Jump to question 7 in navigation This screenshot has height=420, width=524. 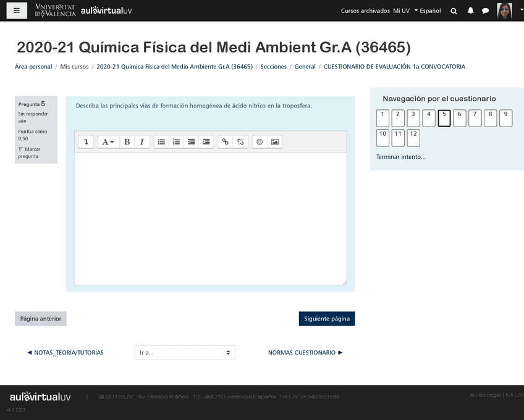coord(475,119)
